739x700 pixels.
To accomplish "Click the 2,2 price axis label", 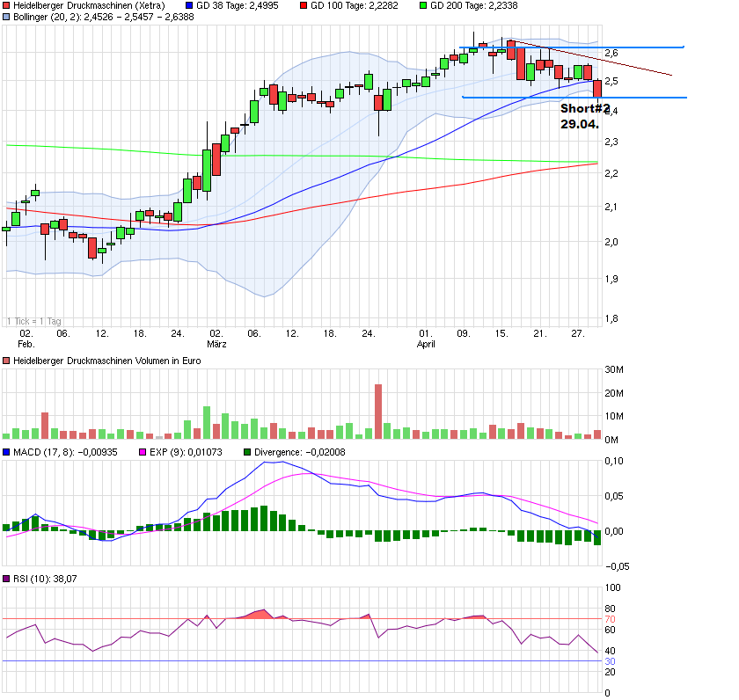I will [x=611, y=173].
